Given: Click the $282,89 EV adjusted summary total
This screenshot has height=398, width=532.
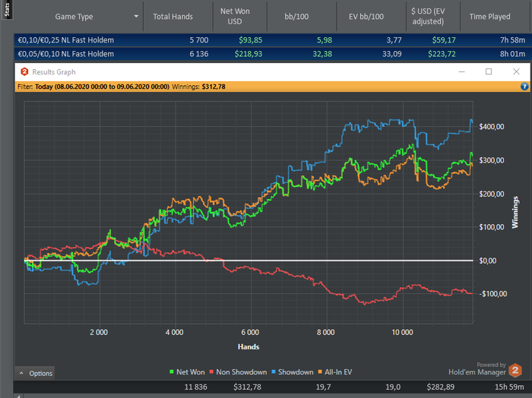Looking at the screenshot, I should (440, 387).
